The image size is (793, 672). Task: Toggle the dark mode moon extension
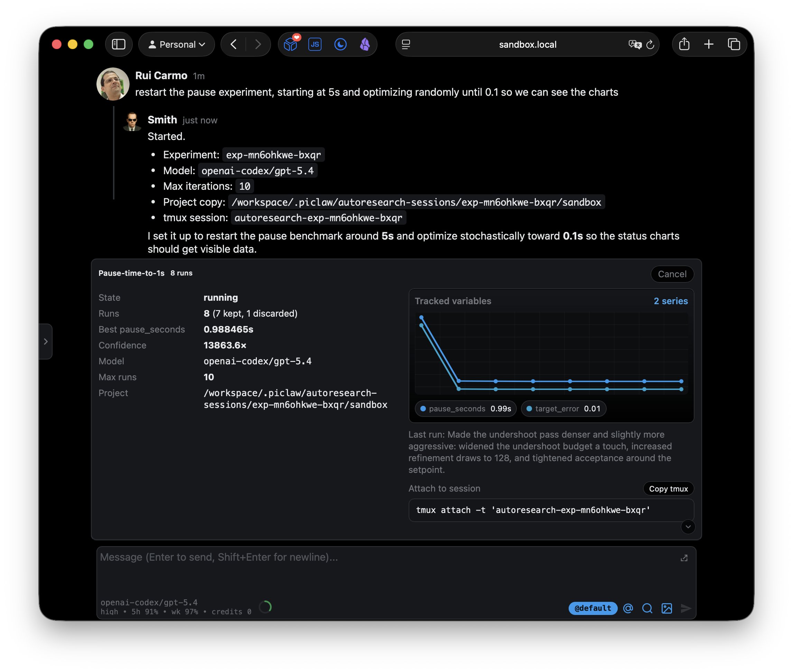coord(340,45)
